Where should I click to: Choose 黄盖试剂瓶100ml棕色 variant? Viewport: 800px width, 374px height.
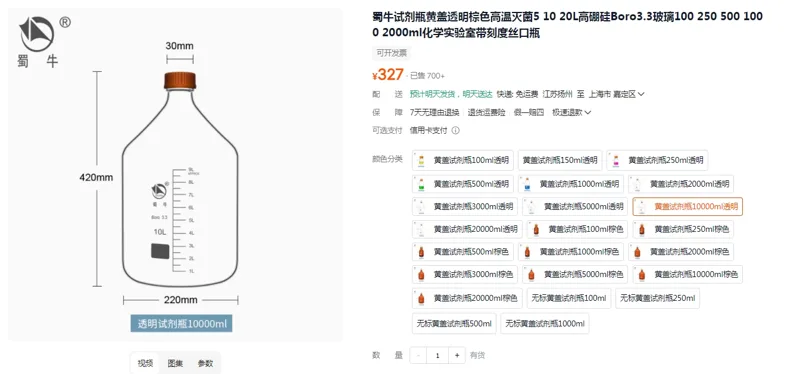pos(578,230)
